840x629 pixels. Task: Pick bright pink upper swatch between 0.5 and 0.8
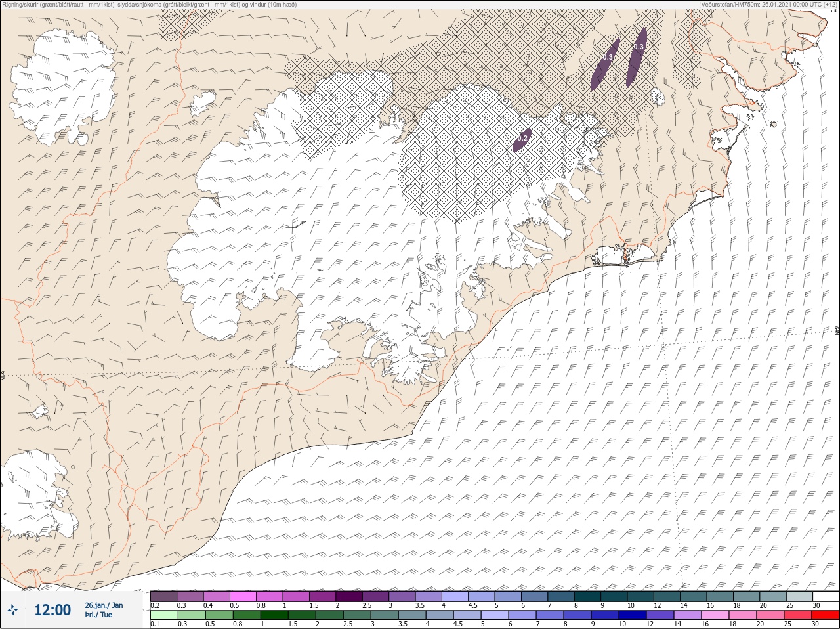[243, 596]
